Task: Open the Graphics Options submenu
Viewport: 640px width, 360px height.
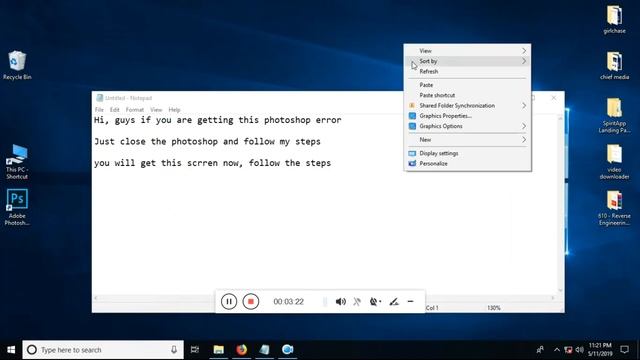Action: [x=467, y=126]
